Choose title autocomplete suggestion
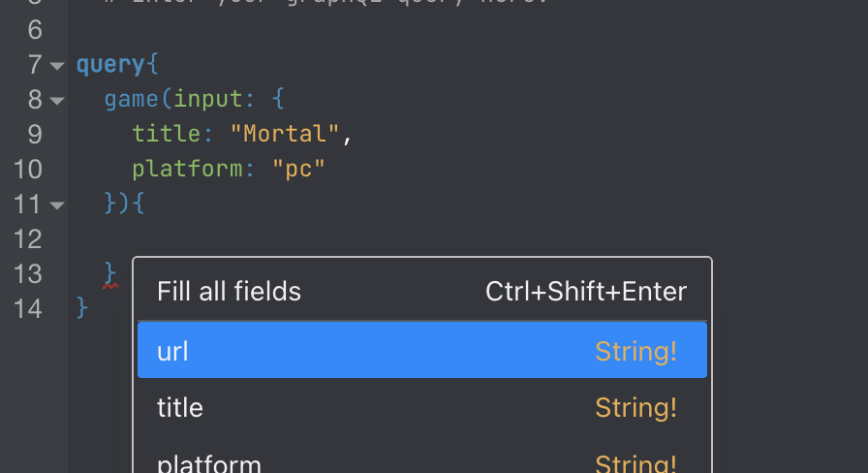The image size is (868, 473). [421, 408]
